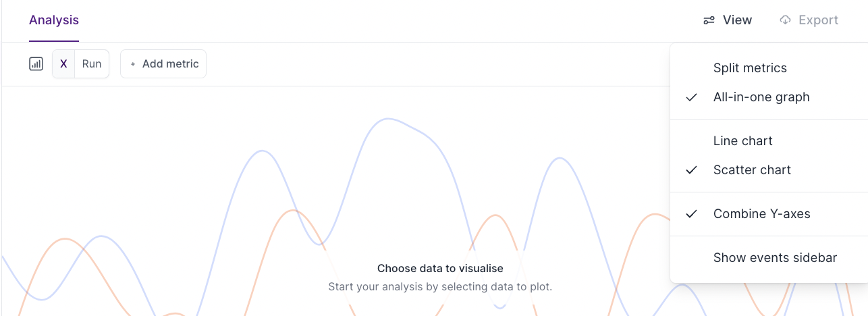Click the 'Choose data to visualise' message
868x316 pixels.
coord(440,269)
